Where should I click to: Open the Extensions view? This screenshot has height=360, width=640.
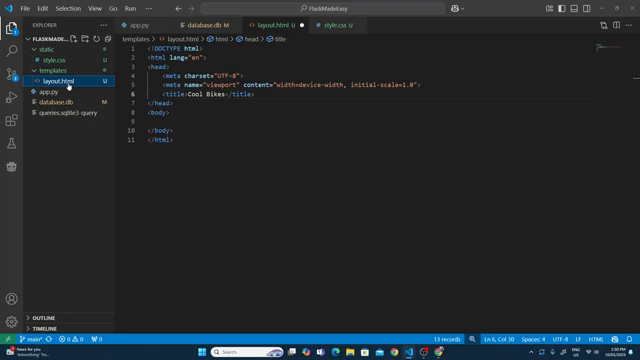pos(11,120)
